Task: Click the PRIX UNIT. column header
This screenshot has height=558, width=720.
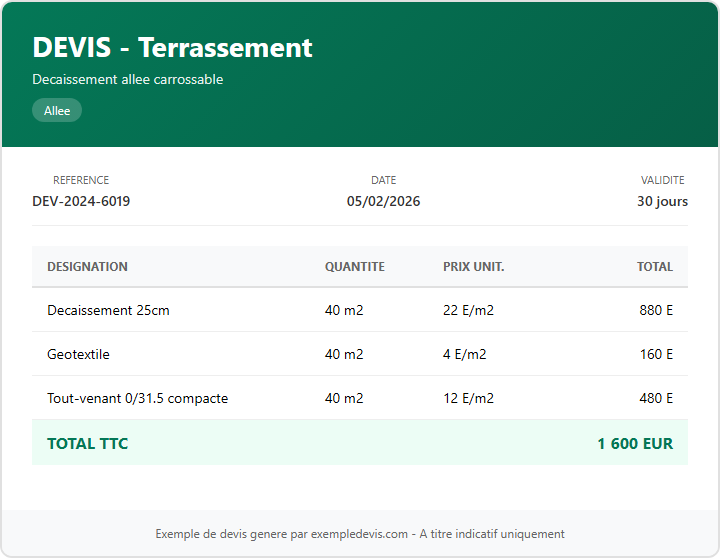Action: (473, 267)
